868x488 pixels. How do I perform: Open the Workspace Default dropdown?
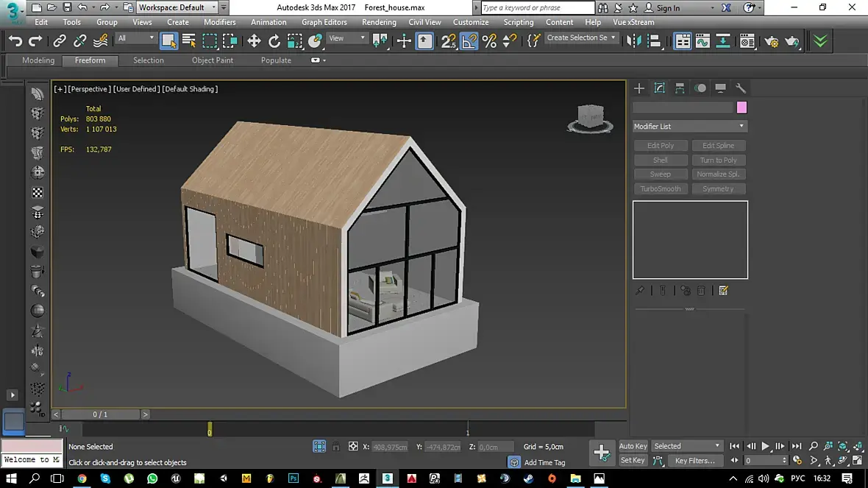(x=177, y=8)
